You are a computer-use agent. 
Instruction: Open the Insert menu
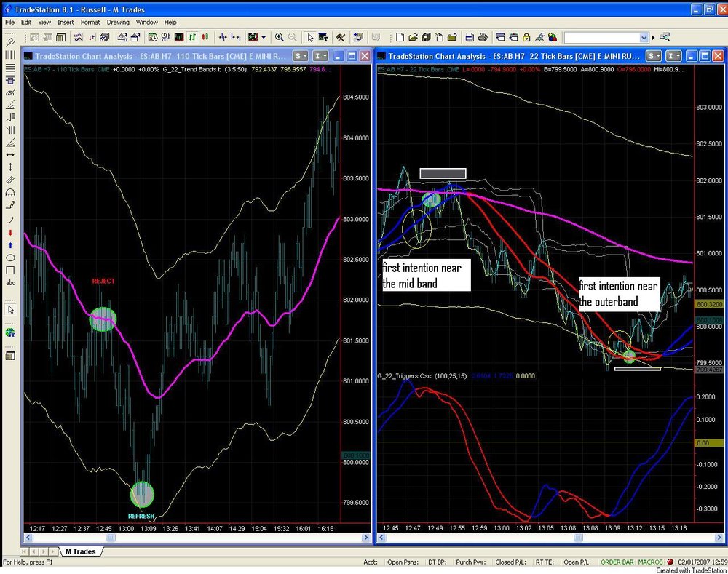tap(66, 22)
